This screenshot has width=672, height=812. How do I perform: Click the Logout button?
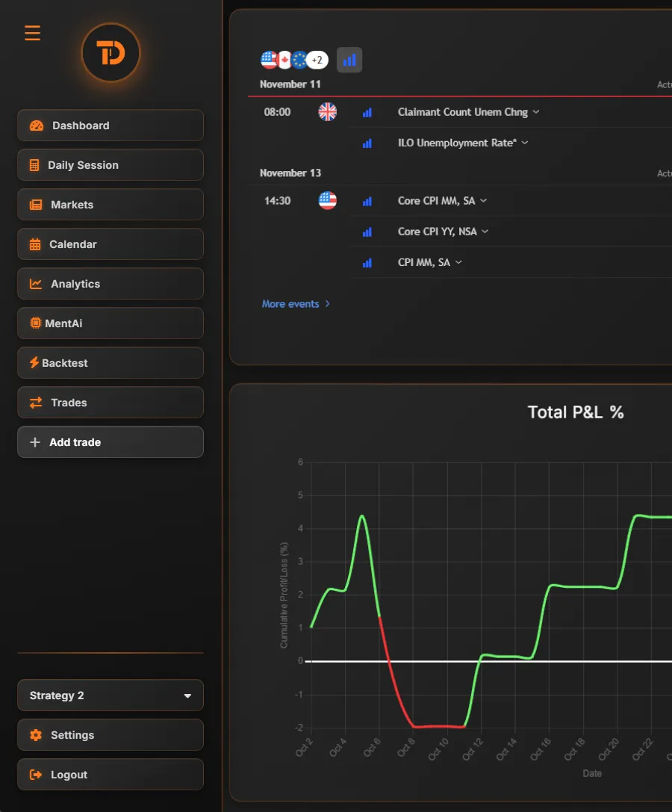point(111,775)
